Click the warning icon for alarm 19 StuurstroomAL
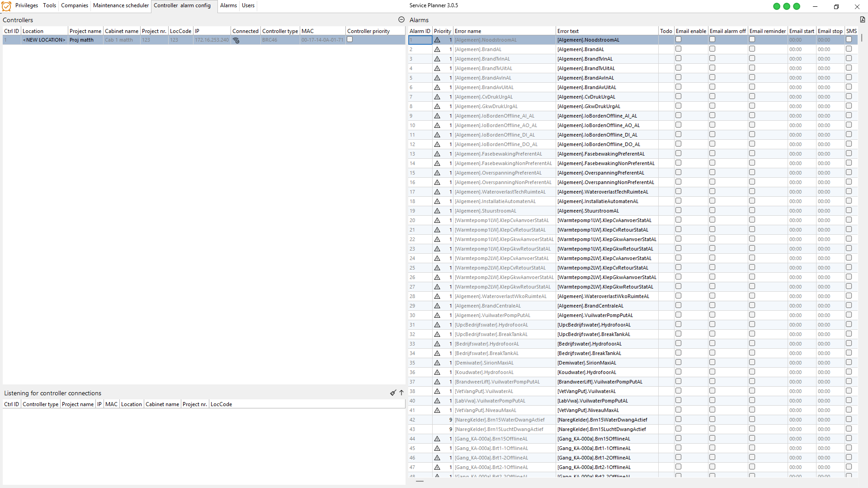Viewport: 868px width, 488px height. pos(437,211)
